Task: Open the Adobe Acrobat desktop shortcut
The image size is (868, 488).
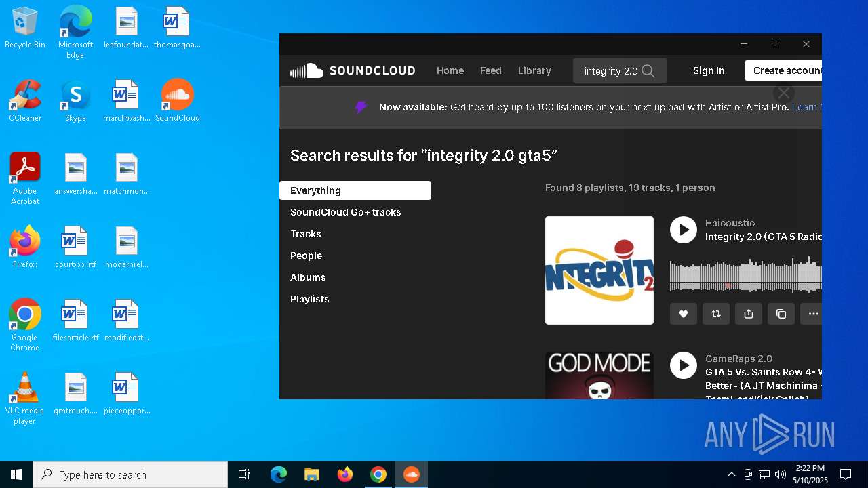Action: coord(25,179)
